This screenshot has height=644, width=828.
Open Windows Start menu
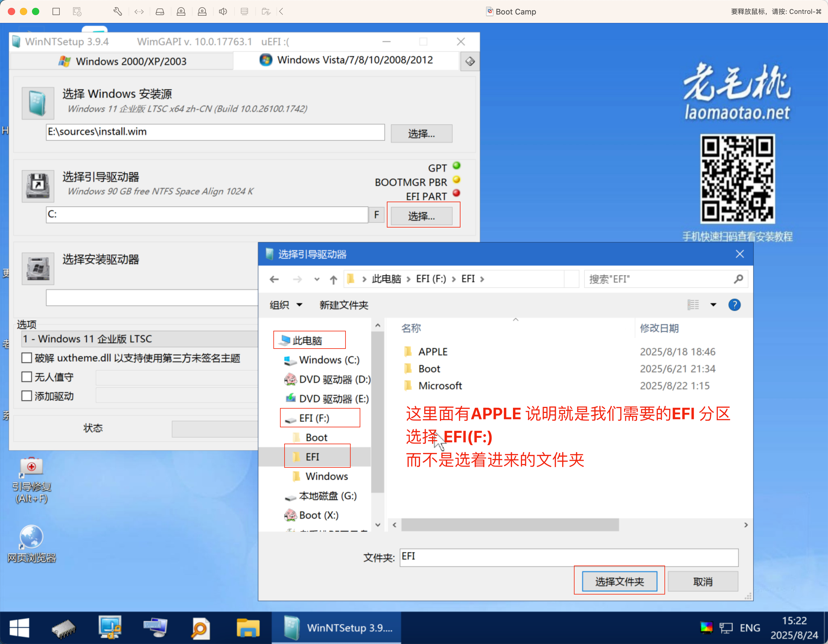pos(19,628)
